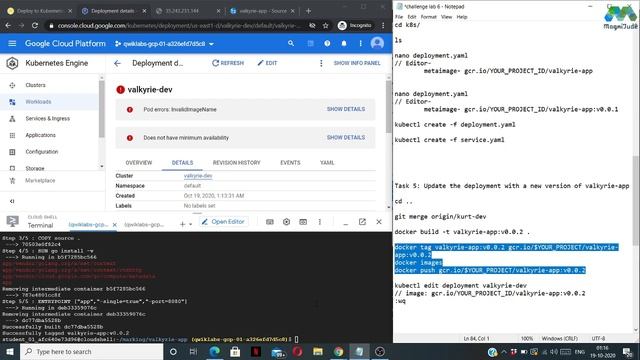Switch to the Events tab
Screen dimensions: 640x360
click(290, 162)
